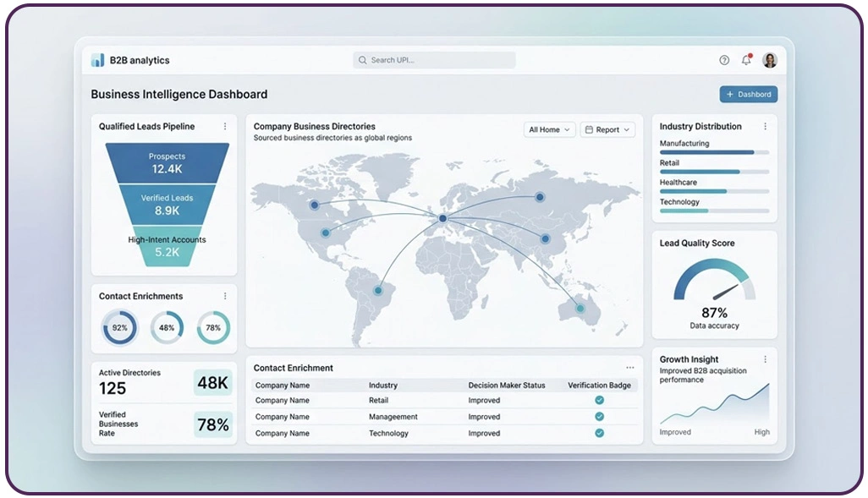Select the Russia map marker
The width and height of the screenshot is (868, 498).
click(540, 196)
